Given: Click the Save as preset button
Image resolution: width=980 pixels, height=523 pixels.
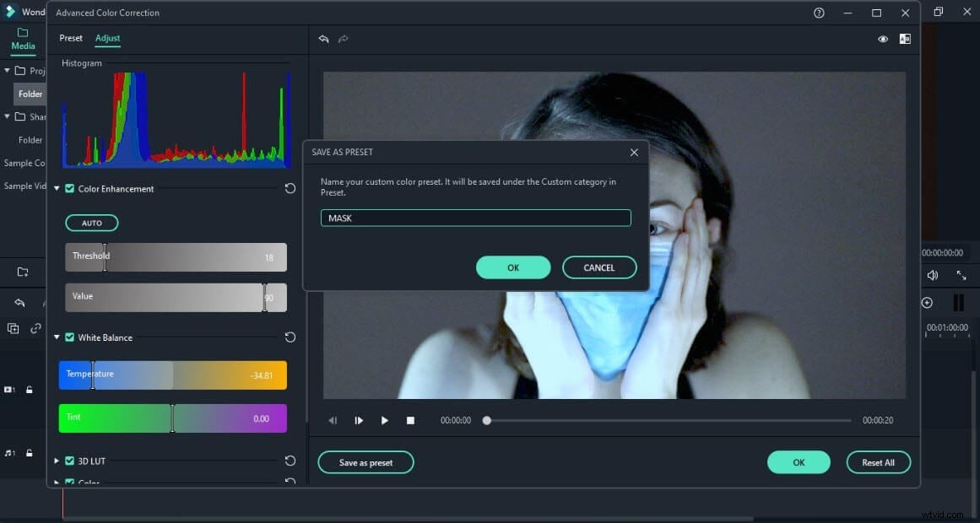Looking at the screenshot, I should [365, 462].
